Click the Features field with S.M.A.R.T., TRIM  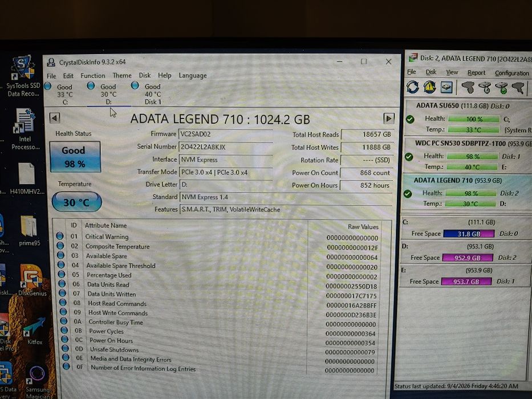coord(286,209)
